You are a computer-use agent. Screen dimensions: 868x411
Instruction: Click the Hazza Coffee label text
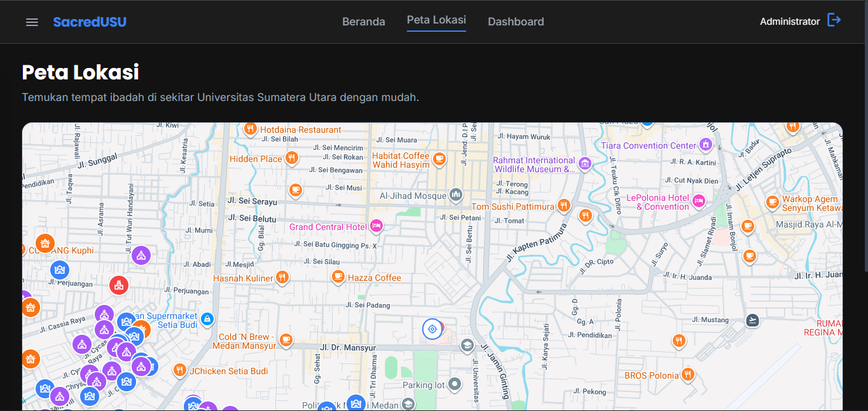375,278
